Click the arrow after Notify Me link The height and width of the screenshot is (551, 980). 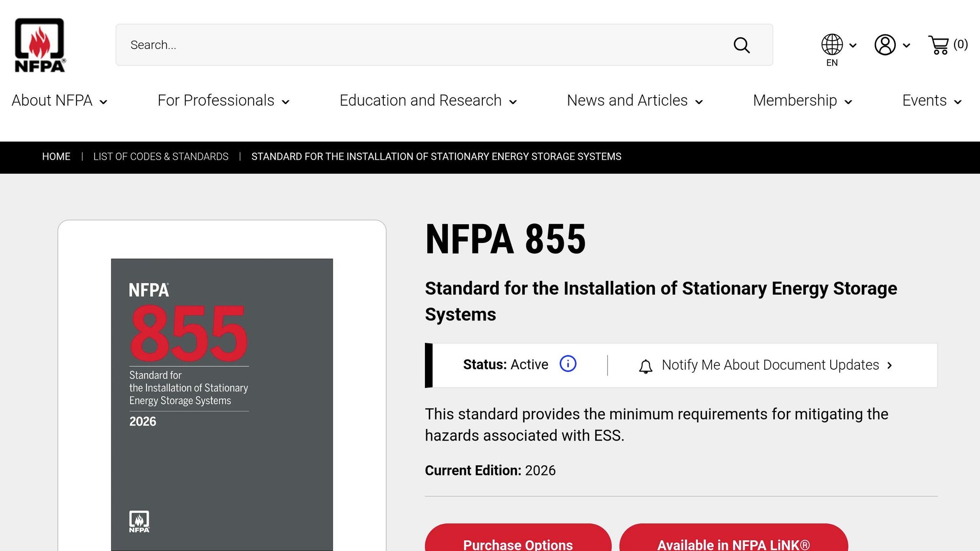890,365
